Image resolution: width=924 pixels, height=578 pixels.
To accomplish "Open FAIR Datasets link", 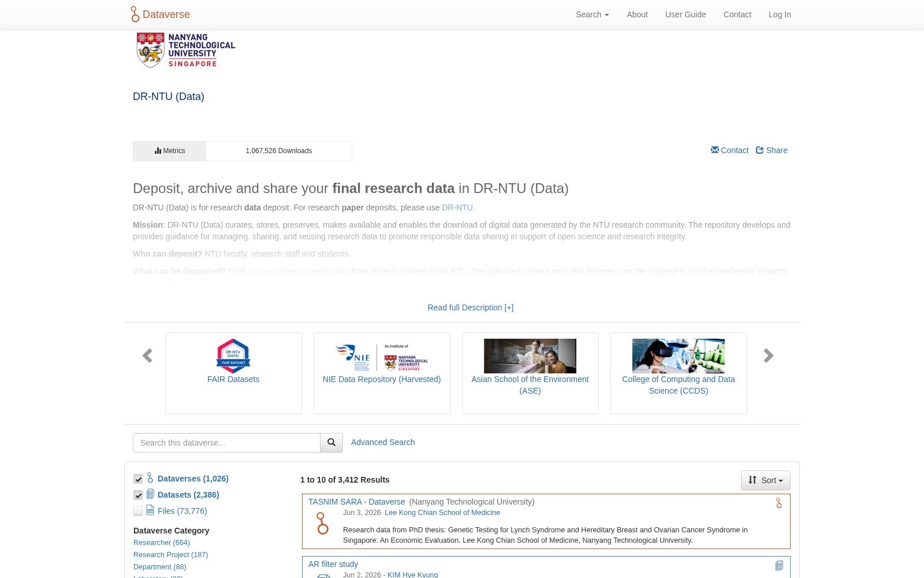I will [x=233, y=379].
